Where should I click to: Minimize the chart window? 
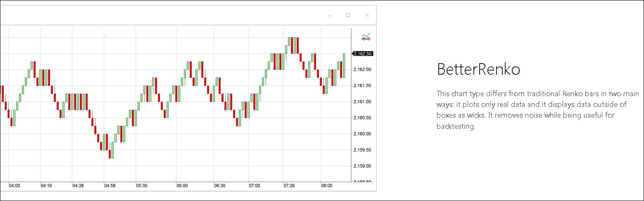tap(330, 15)
